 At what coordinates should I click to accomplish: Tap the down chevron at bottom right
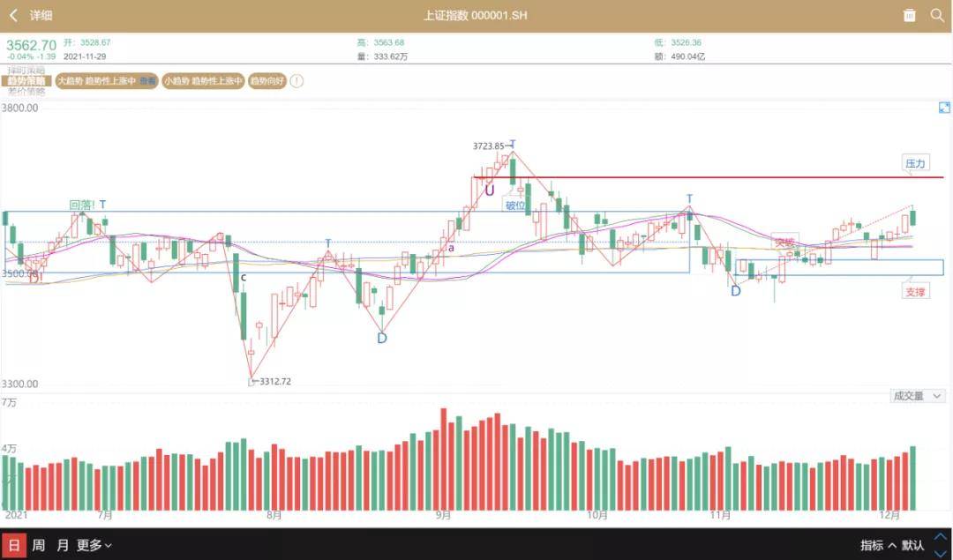[940, 553]
